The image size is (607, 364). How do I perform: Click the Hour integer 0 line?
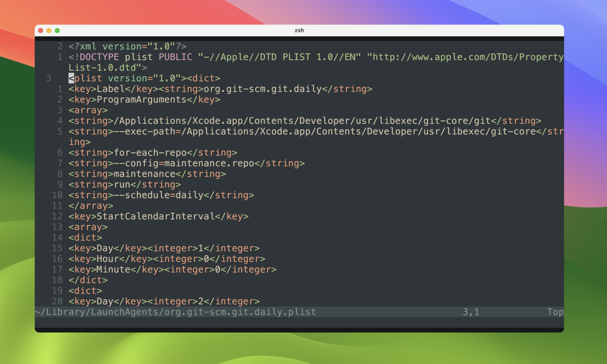click(167, 259)
